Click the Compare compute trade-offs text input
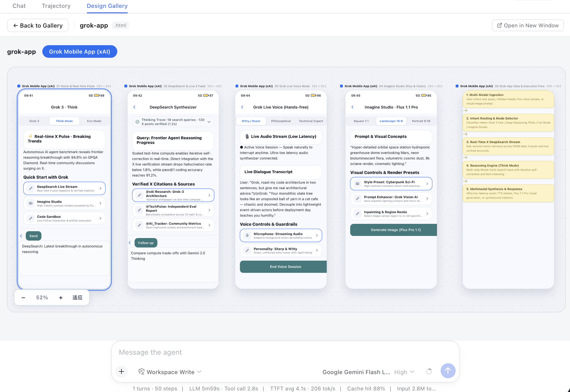This screenshot has width=570, height=392. pyautogui.click(x=173, y=265)
